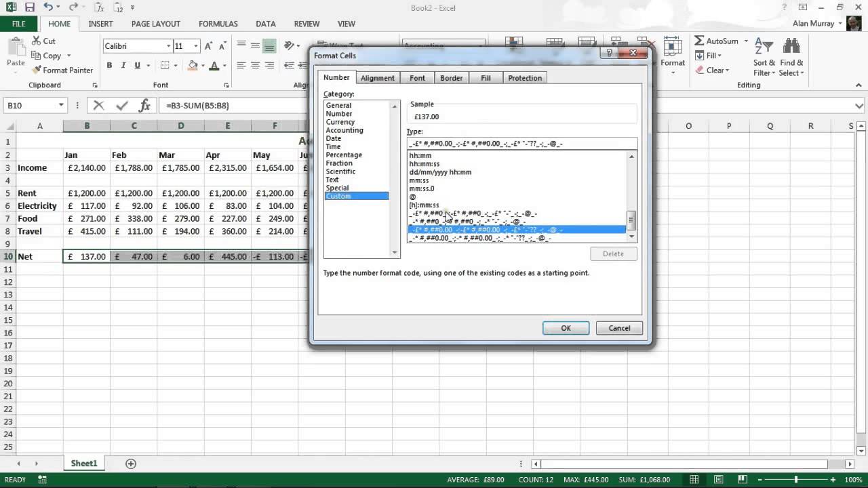
Task: Open the Name Box dropdown arrow
Action: 61,105
